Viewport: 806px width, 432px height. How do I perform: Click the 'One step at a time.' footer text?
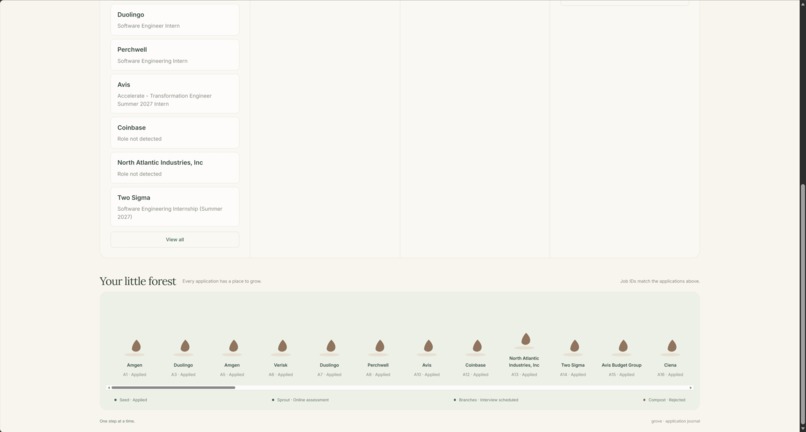[117, 421]
